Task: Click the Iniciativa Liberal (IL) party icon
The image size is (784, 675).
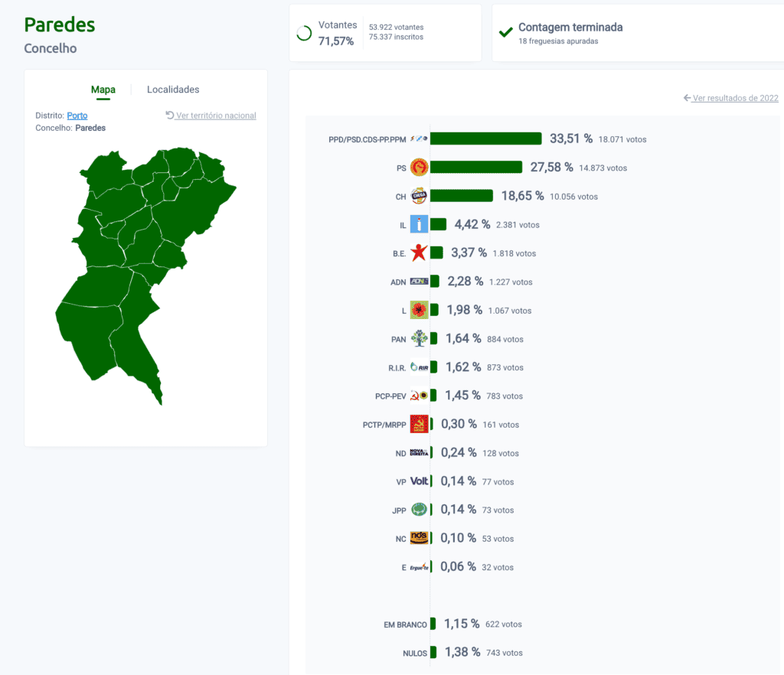Action: pyautogui.click(x=419, y=224)
